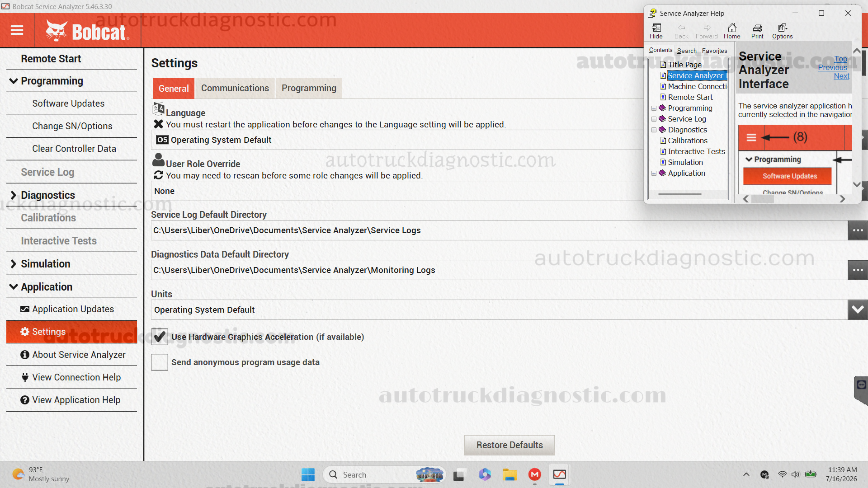Screen dimensions: 868x488
Task: Expand Application node in Help tree
Action: point(654,173)
